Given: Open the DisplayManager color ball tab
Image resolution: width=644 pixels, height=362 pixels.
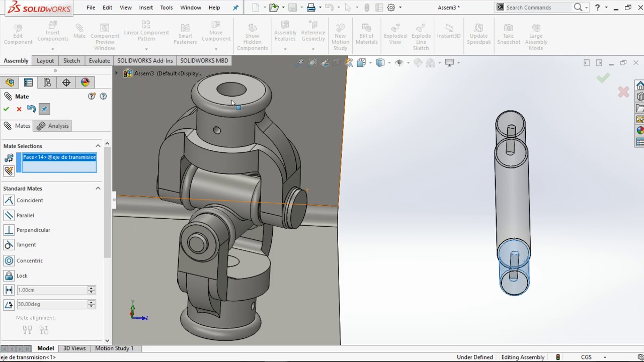Looking at the screenshot, I should click(85, 82).
